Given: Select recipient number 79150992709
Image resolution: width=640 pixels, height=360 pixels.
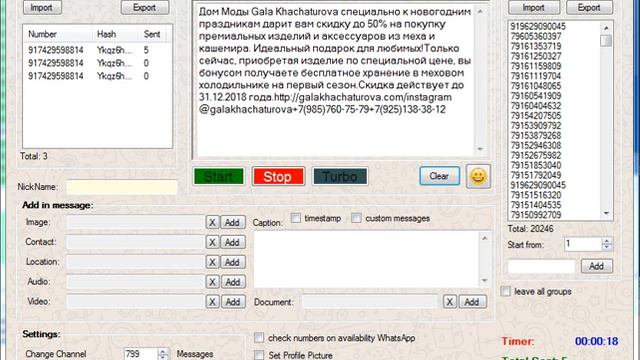Looking at the screenshot, I should [x=536, y=215].
